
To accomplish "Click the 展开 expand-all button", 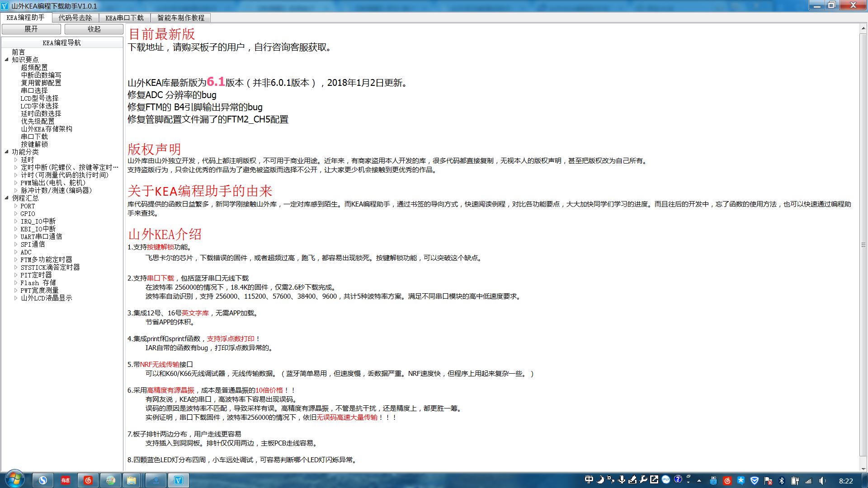I will pyautogui.click(x=31, y=29).
